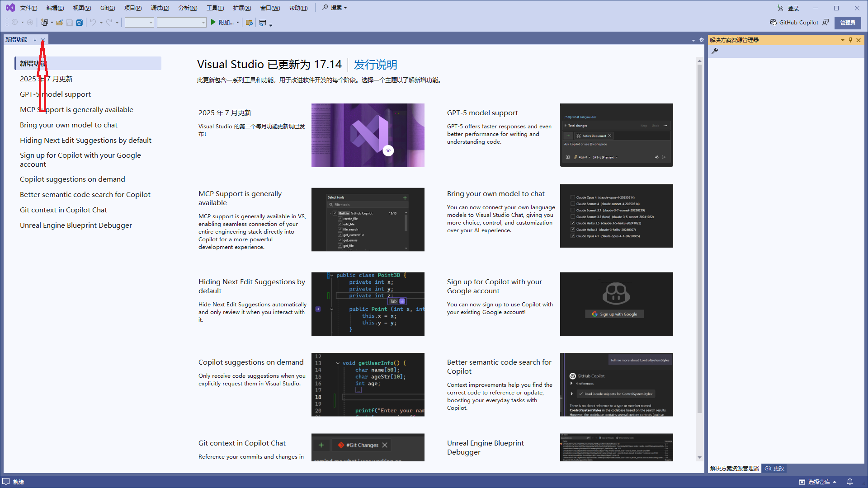Click the save all toolbar icon
The height and width of the screenshot is (488, 868).
click(80, 23)
